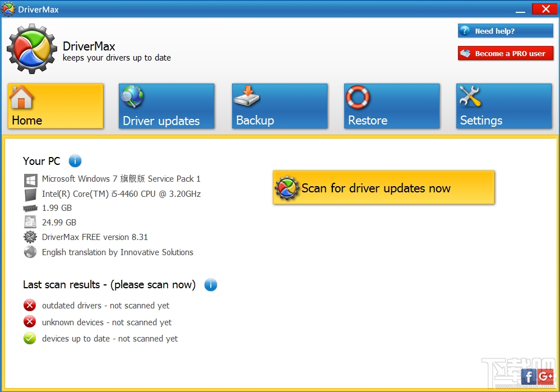
Task: Start Scan for driver updates now
Action: tap(383, 188)
